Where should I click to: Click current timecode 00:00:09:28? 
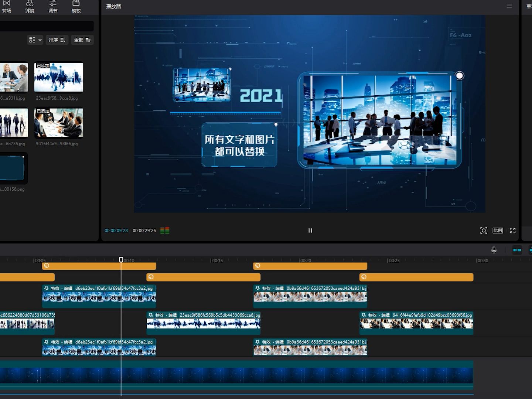pyautogui.click(x=116, y=231)
